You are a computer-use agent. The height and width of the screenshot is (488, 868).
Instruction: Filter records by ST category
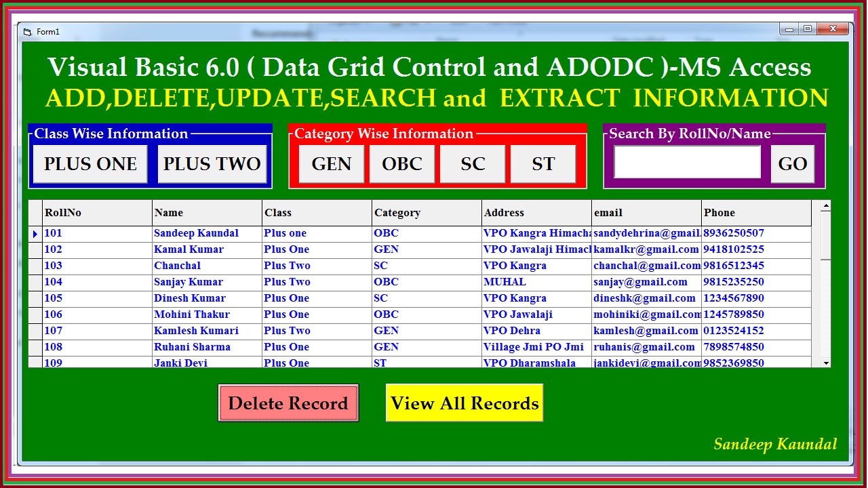[543, 163]
